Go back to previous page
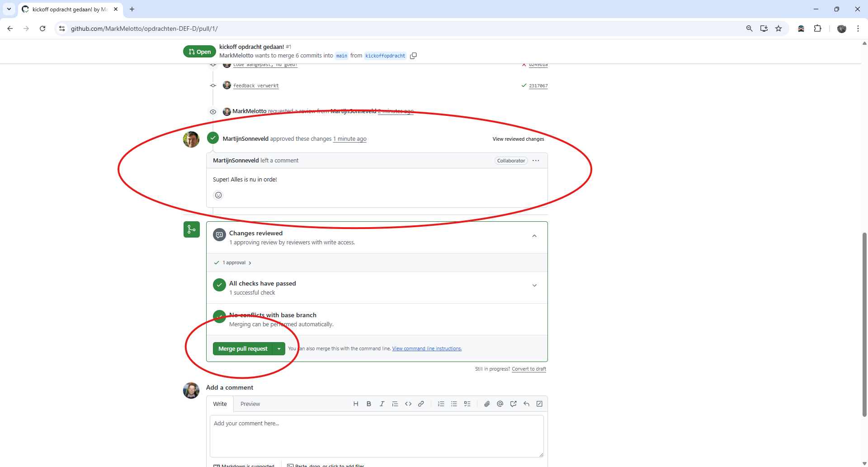This screenshot has height=467, width=868. [10, 29]
